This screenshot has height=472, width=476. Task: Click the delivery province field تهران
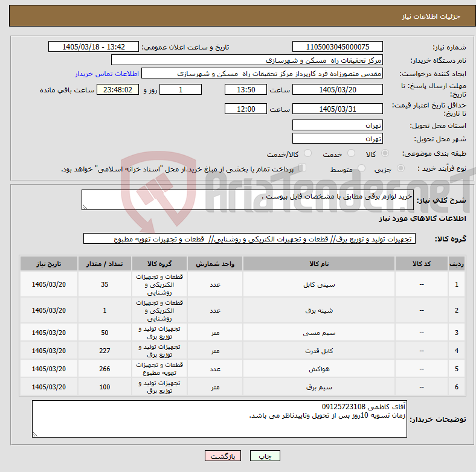point(337,125)
